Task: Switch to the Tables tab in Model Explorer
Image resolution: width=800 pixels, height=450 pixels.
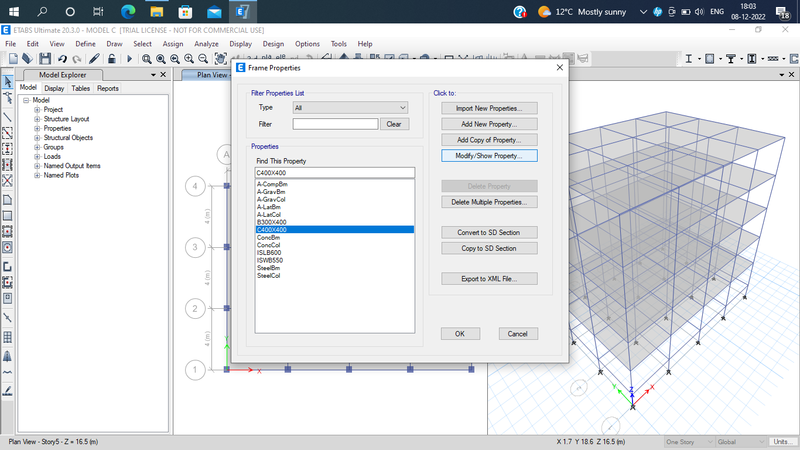Action: [81, 88]
